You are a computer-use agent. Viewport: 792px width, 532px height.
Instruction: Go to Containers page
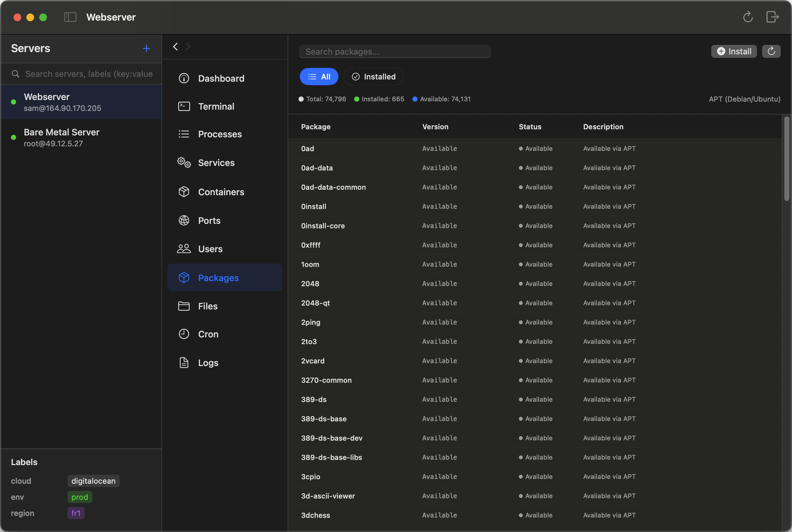(x=225, y=192)
